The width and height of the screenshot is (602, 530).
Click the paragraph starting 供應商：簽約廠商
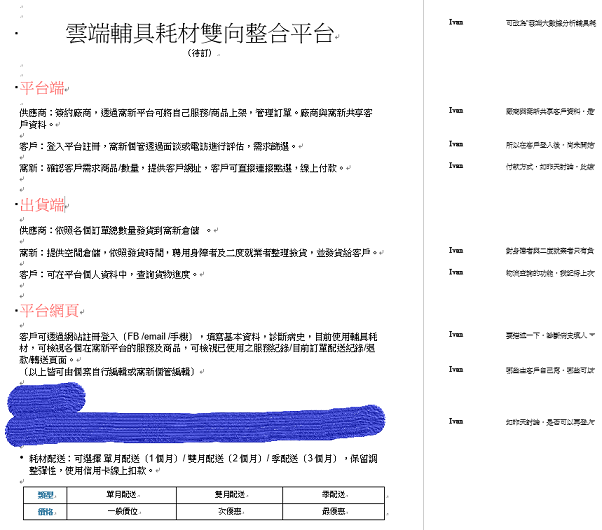pos(196,119)
